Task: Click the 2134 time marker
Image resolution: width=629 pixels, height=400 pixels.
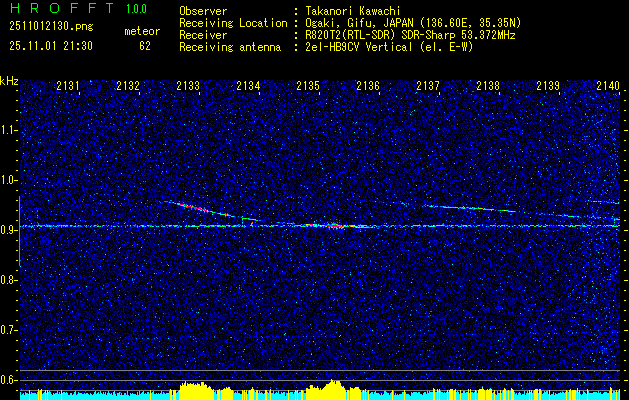Action: pos(248,85)
